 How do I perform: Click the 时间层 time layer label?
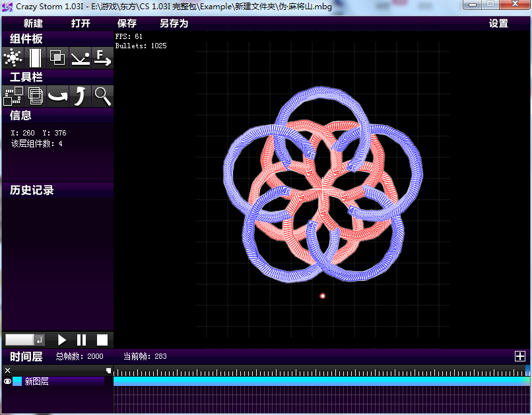coord(26,357)
